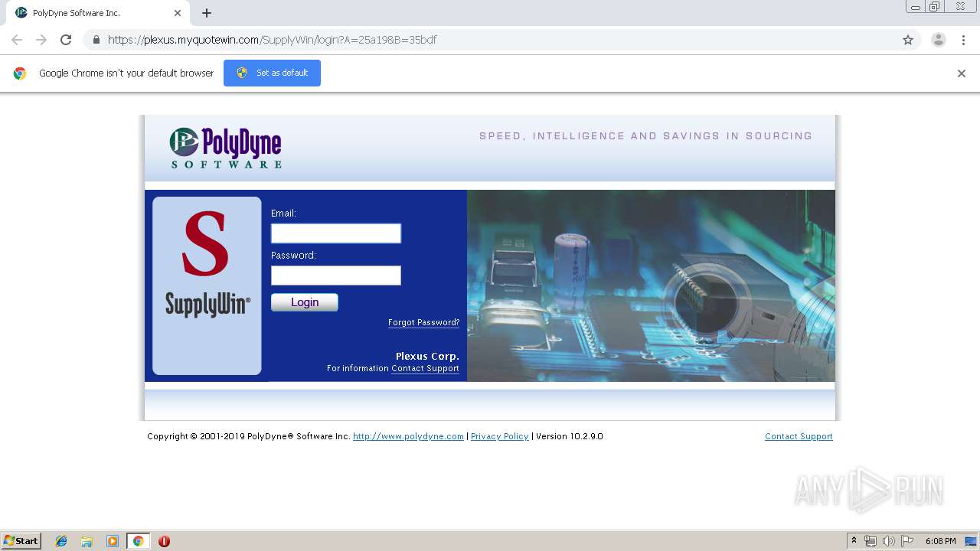Click the Plexus Corp. text
The height and width of the screenshot is (551, 980).
point(427,357)
